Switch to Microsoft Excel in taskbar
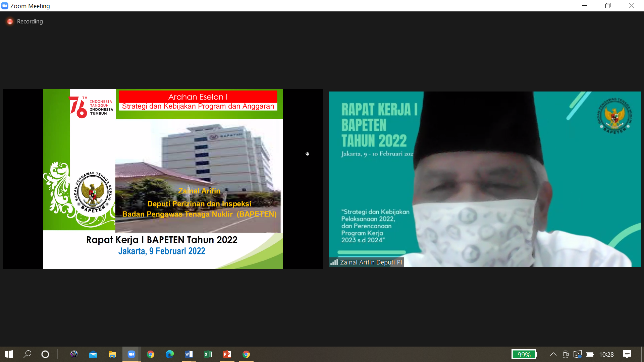644x362 pixels. (208, 354)
